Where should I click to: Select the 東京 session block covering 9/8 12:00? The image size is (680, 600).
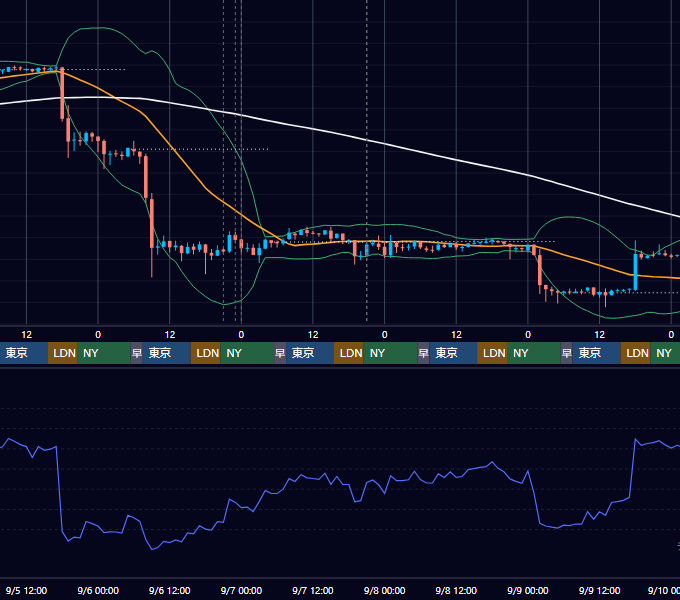[453, 353]
